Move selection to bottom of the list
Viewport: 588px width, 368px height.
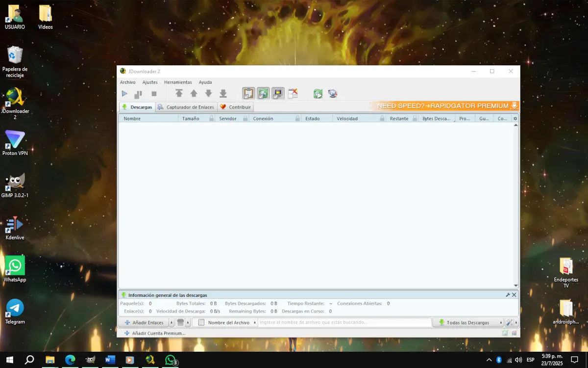point(223,94)
